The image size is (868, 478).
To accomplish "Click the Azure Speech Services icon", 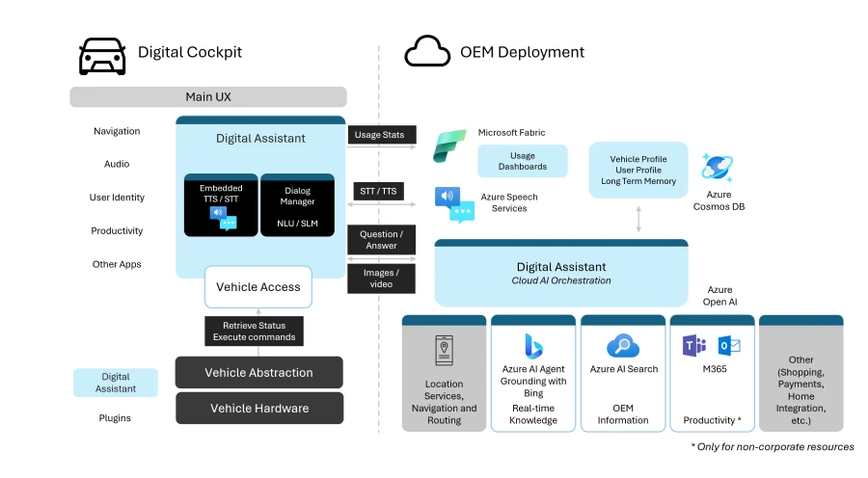I will point(453,204).
